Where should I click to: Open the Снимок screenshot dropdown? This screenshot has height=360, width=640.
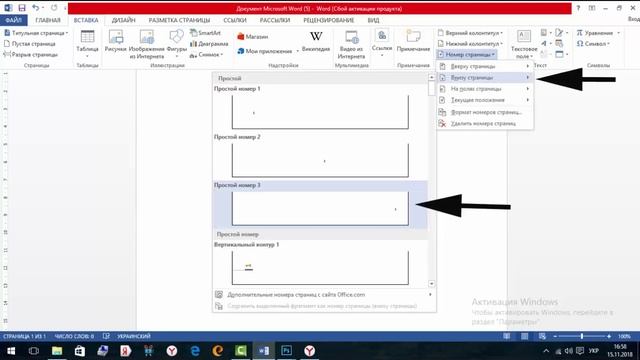[x=207, y=55]
